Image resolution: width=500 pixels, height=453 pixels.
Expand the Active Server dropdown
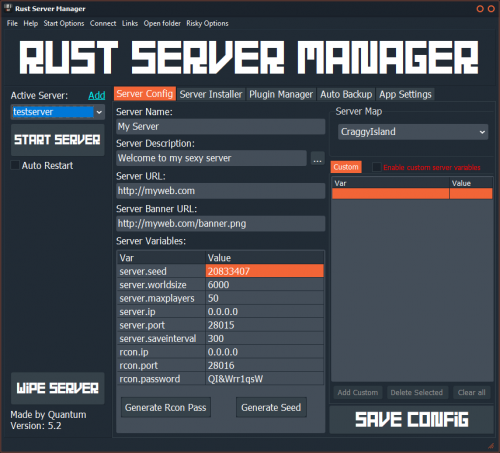(99, 112)
